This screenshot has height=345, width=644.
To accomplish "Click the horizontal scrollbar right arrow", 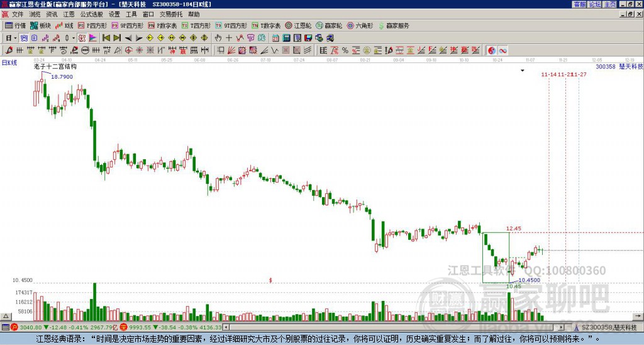I will 561,327.
